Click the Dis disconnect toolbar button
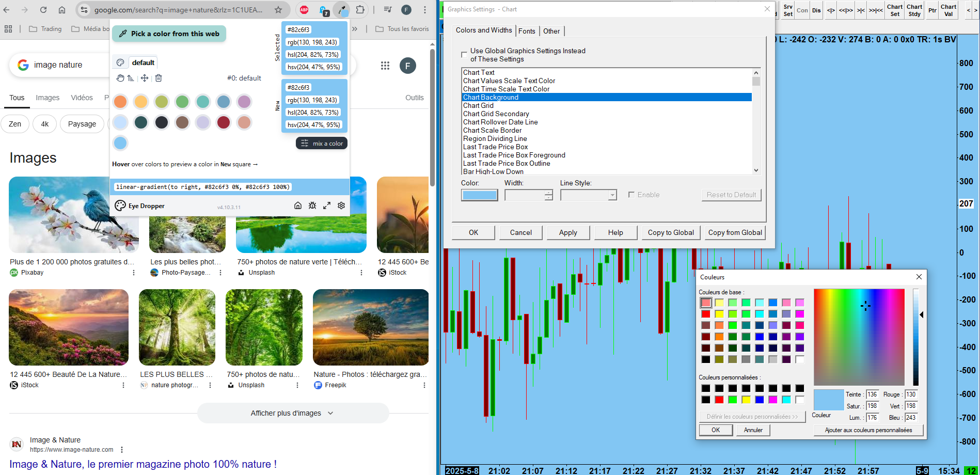Image resolution: width=980 pixels, height=475 pixels. (816, 10)
